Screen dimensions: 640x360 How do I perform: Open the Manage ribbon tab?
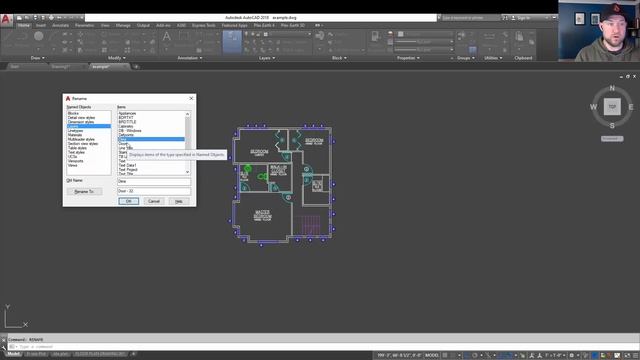pyautogui.click(x=123, y=25)
